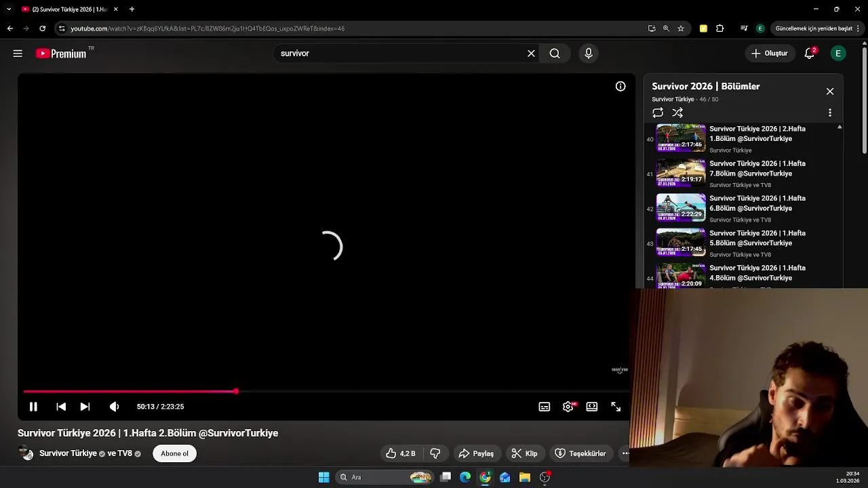Viewport: 868px width, 488px height.
Task: Toggle playlist loop
Action: 658,113
